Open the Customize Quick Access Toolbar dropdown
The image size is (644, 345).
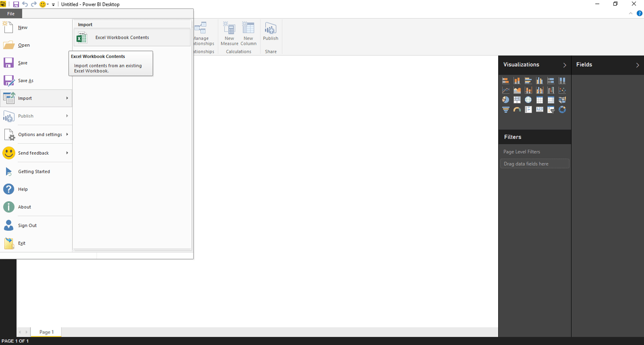pos(53,5)
